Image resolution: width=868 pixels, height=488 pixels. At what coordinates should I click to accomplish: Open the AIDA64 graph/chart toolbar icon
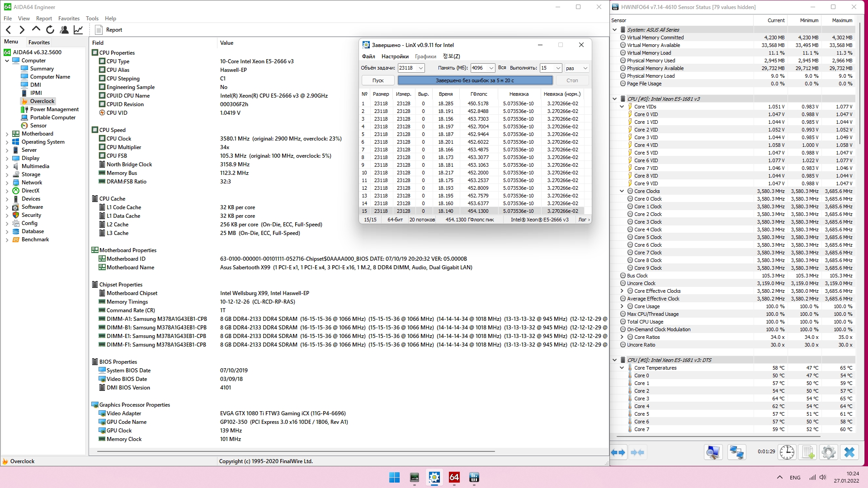[78, 30]
